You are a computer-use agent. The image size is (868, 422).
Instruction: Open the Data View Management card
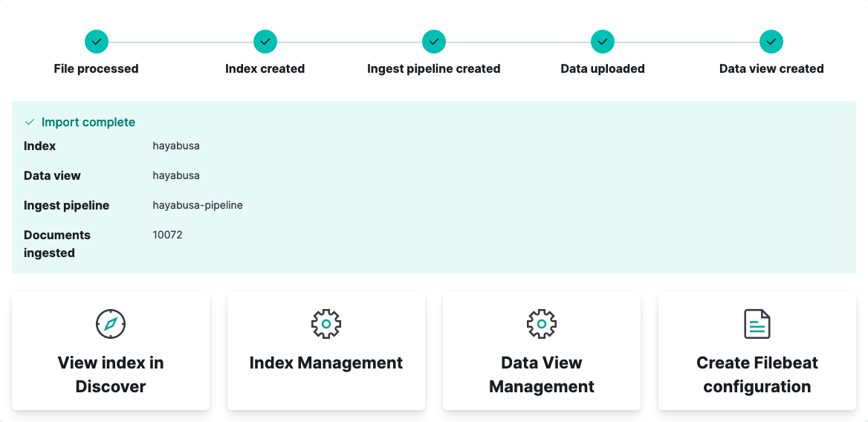(542, 351)
